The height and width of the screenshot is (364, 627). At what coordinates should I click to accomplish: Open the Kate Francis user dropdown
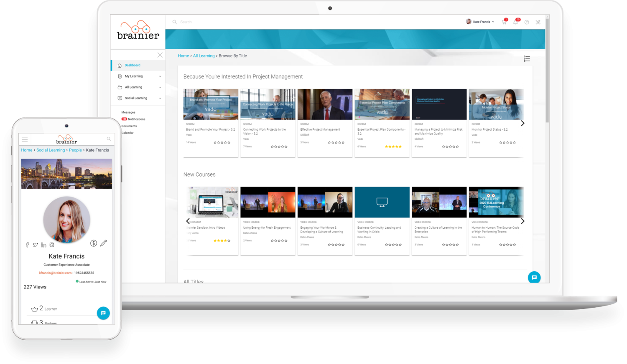point(480,22)
